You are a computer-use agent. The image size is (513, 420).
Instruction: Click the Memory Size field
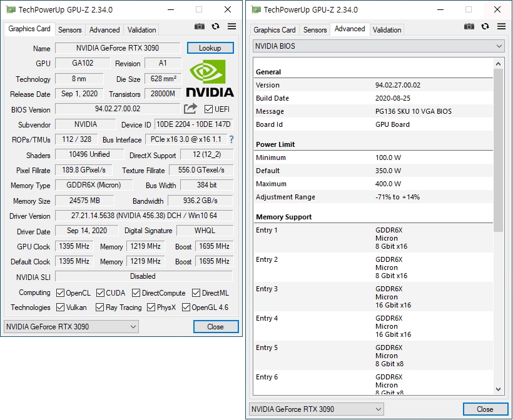[x=84, y=201]
